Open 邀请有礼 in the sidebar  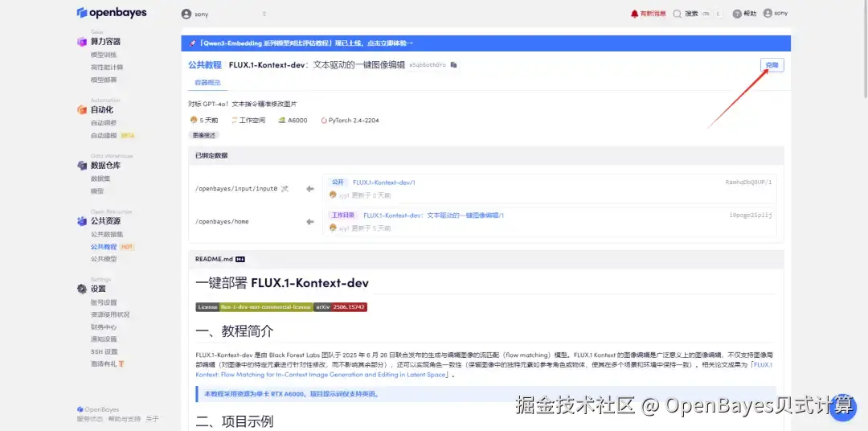point(107,364)
